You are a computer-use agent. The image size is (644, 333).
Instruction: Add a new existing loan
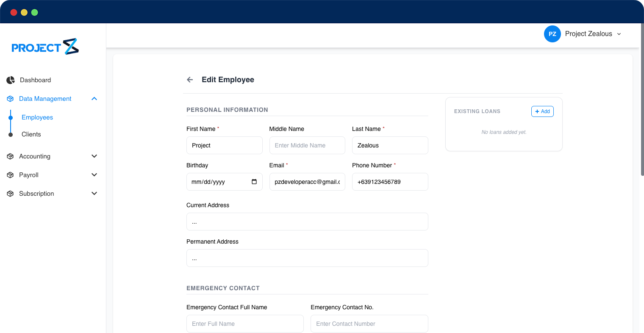click(542, 111)
